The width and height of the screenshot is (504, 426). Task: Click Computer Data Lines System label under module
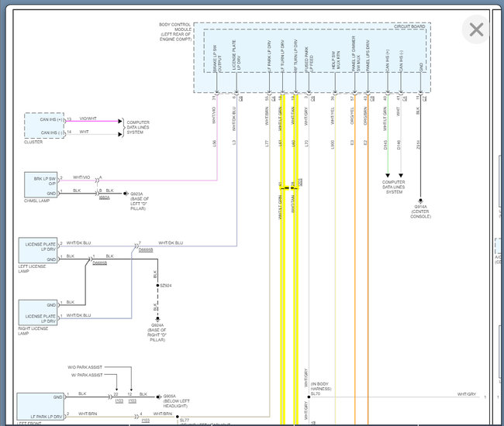pyautogui.click(x=394, y=187)
